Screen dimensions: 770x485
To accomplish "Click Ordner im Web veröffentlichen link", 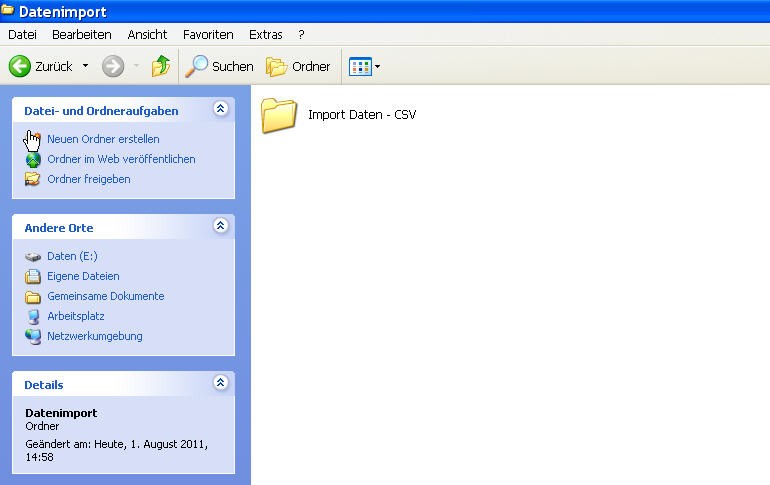I will [121, 159].
